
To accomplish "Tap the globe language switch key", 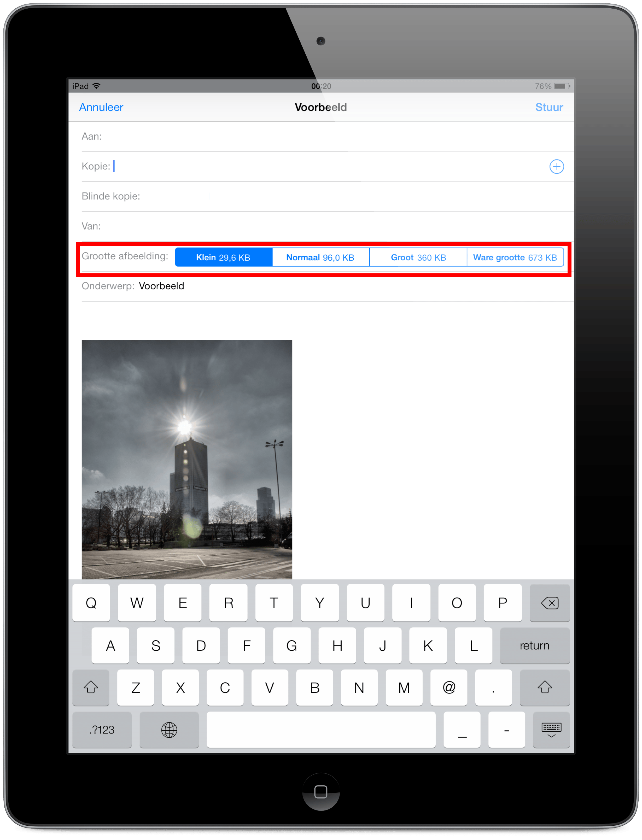I will 169,730.
